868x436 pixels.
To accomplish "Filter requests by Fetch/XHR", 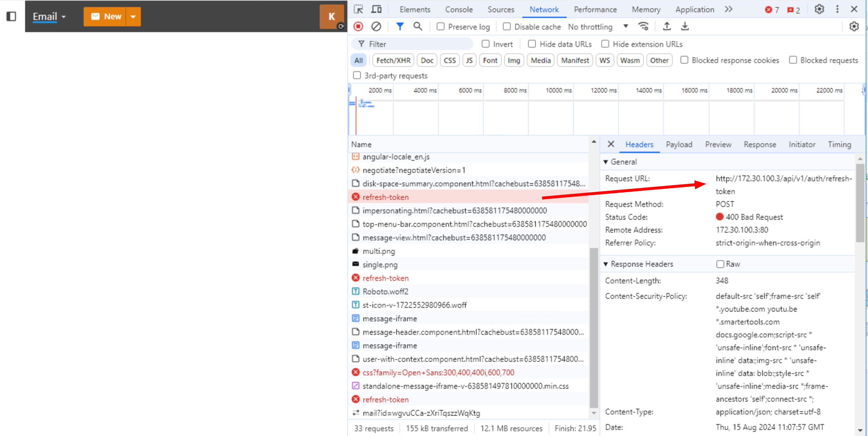I will click(x=393, y=60).
